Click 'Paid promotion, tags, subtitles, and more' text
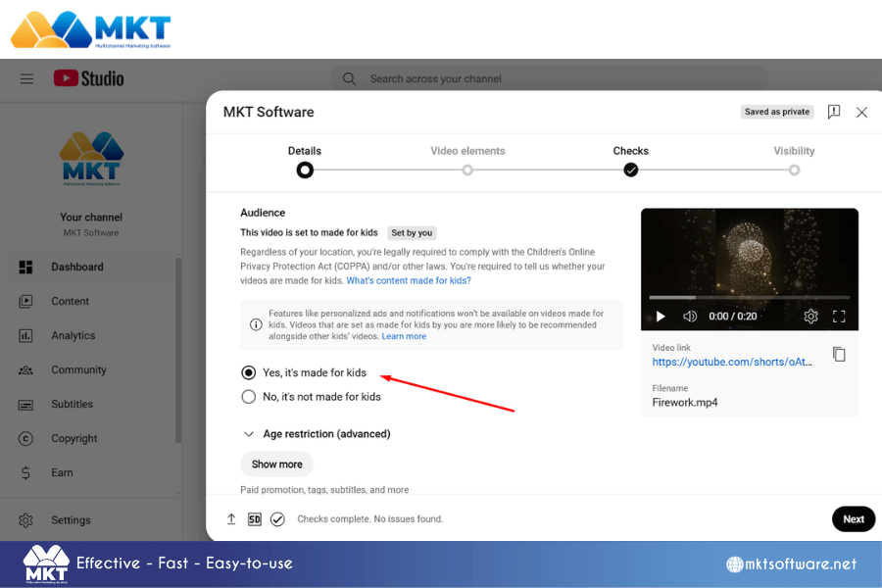The width and height of the screenshot is (882, 588). pos(324,490)
